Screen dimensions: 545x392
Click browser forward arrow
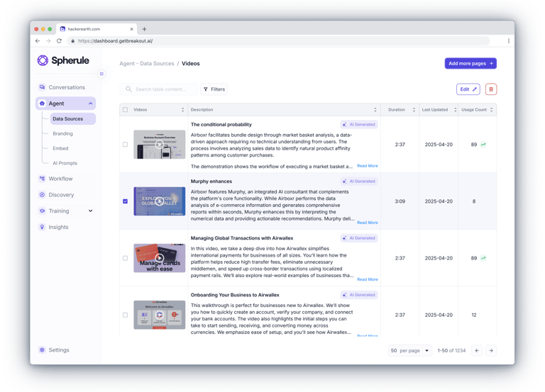coord(48,41)
